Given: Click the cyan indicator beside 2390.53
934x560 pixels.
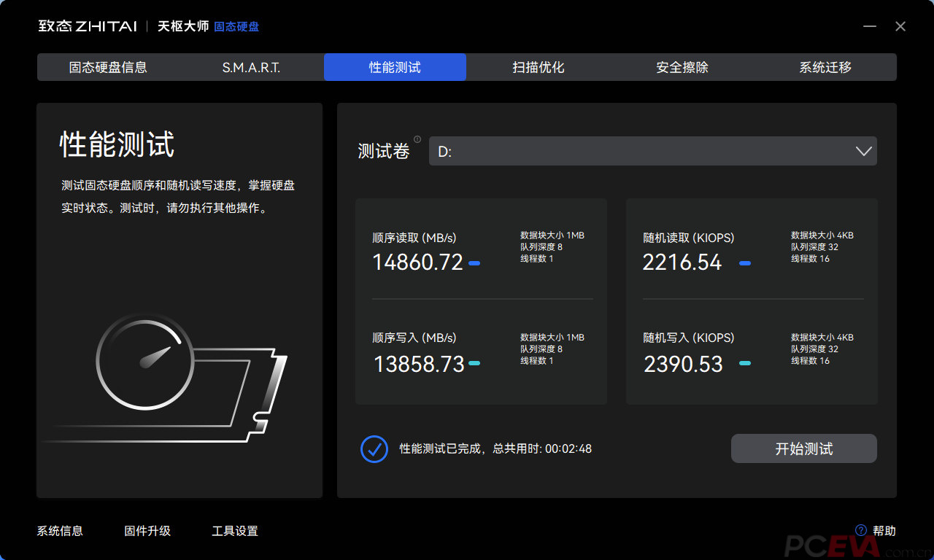Looking at the screenshot, I should coord(745,363).
